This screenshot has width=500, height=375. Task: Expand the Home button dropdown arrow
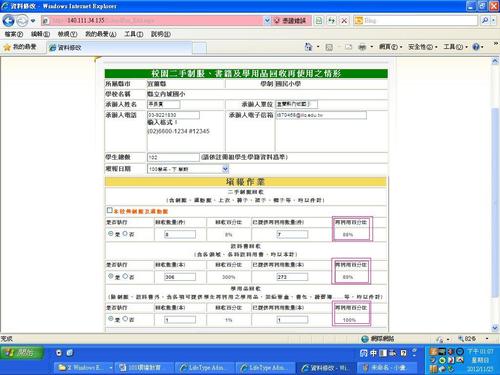click(x=318, y=47)
